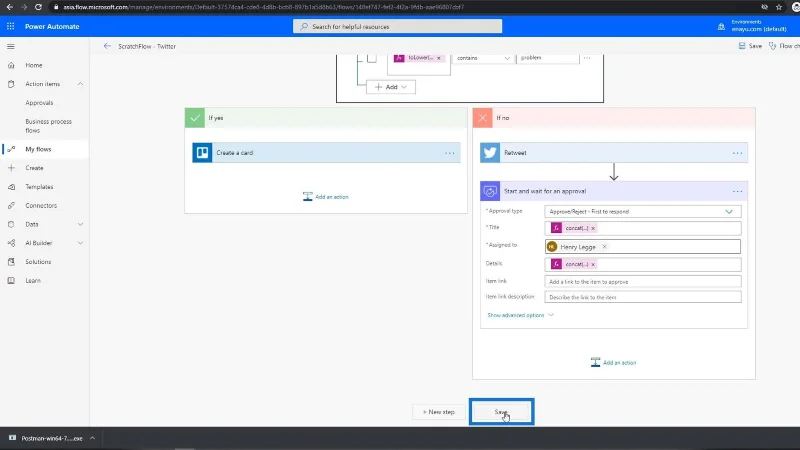Open Approvals in the sidebar

point(39,103)
